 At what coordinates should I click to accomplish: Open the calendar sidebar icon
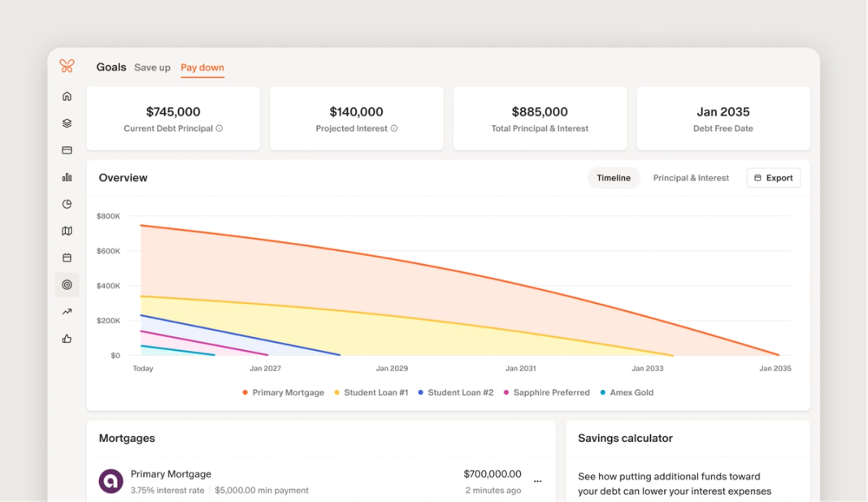pyautogui.click(x=67, y=258)
